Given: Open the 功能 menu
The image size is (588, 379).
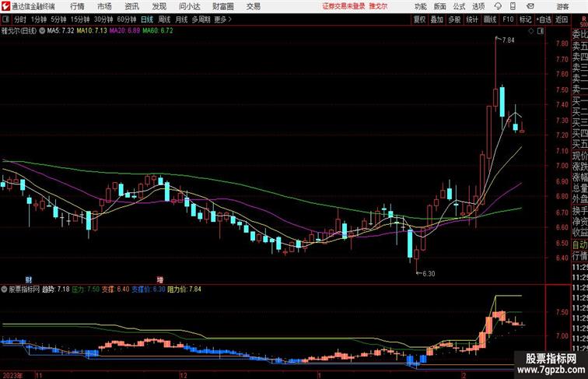Looking at the screenshot, I should tap(420, 6).
